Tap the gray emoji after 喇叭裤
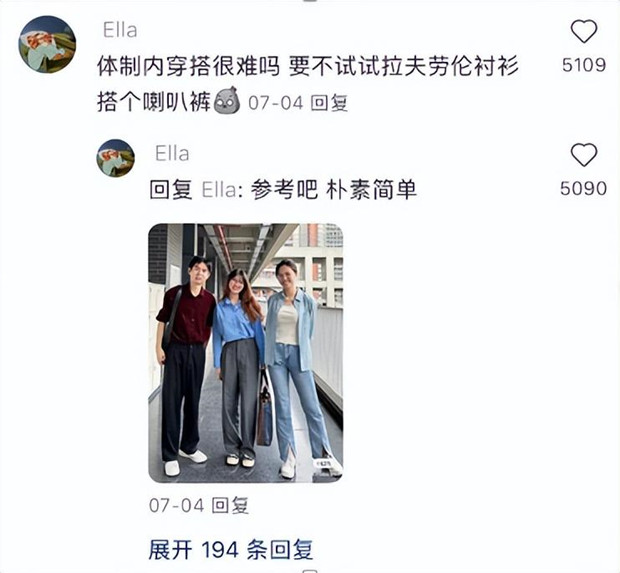 227,101
